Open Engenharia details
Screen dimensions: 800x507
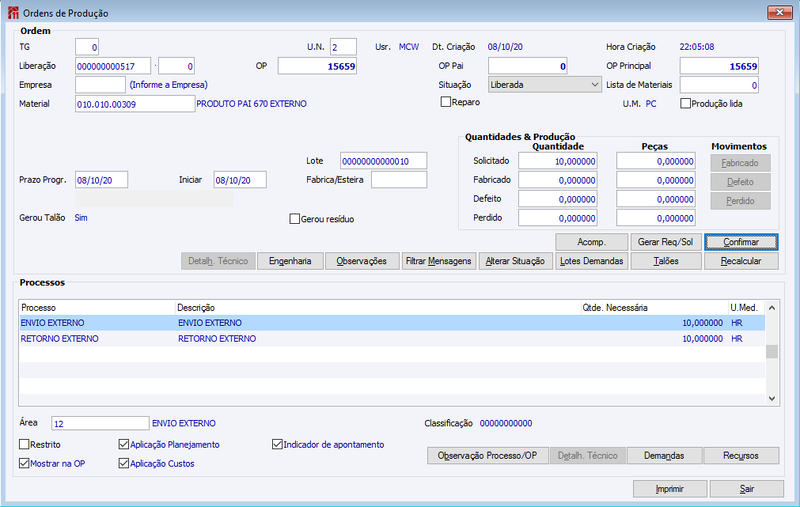pyautogui.click(x=290, y=261)
